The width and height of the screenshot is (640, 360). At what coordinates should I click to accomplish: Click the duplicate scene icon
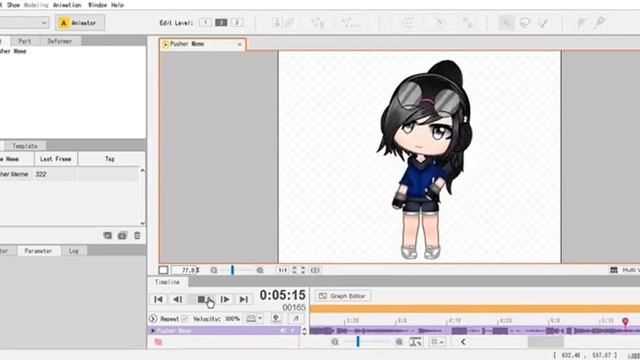tap(122, 236)
